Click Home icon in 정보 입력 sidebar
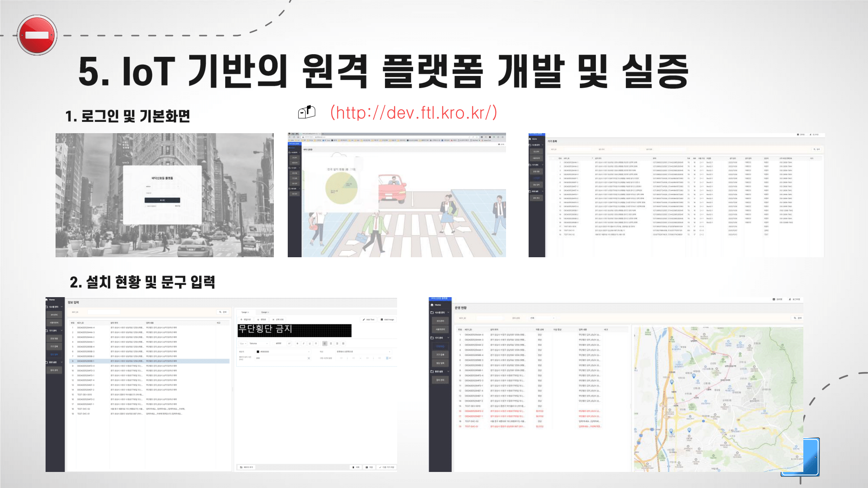This screenshot has width=868, height=488. pos(47,300)
